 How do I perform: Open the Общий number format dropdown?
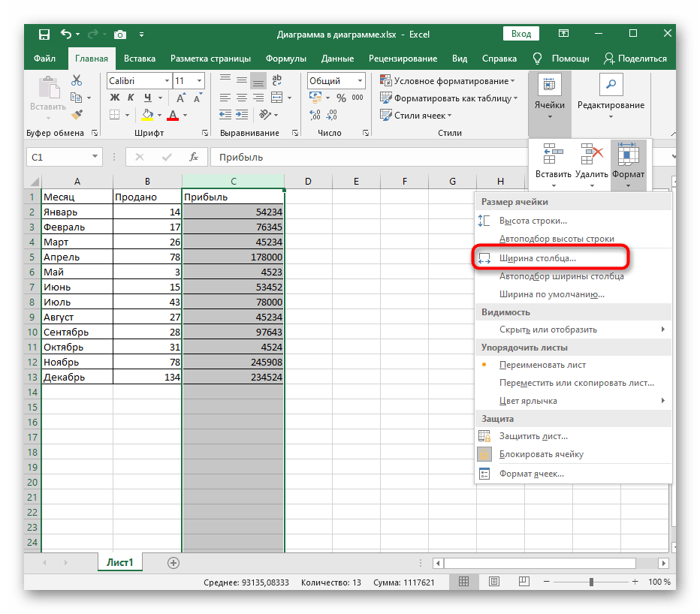360,81
